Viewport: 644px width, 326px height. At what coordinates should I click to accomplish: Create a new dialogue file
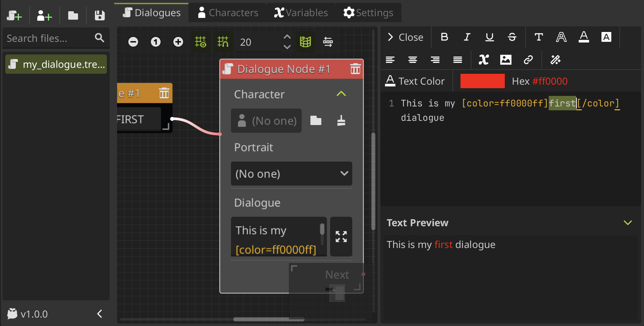coord(14,15)
